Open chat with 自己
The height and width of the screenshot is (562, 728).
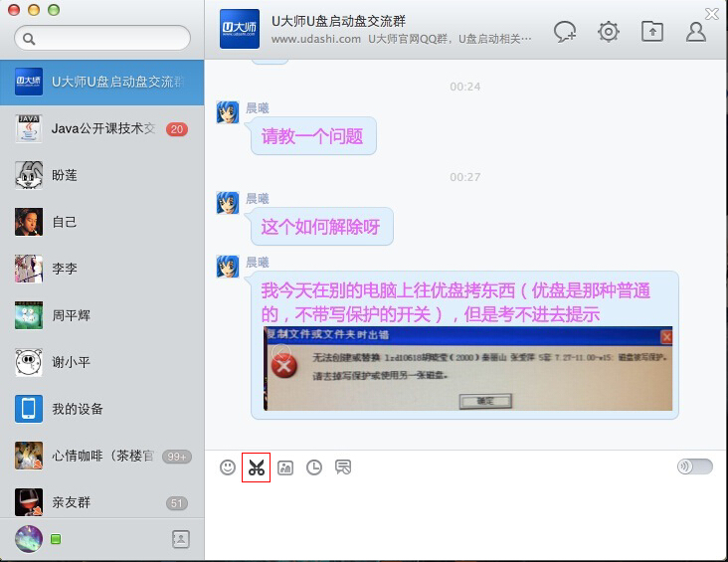[102, 222]
